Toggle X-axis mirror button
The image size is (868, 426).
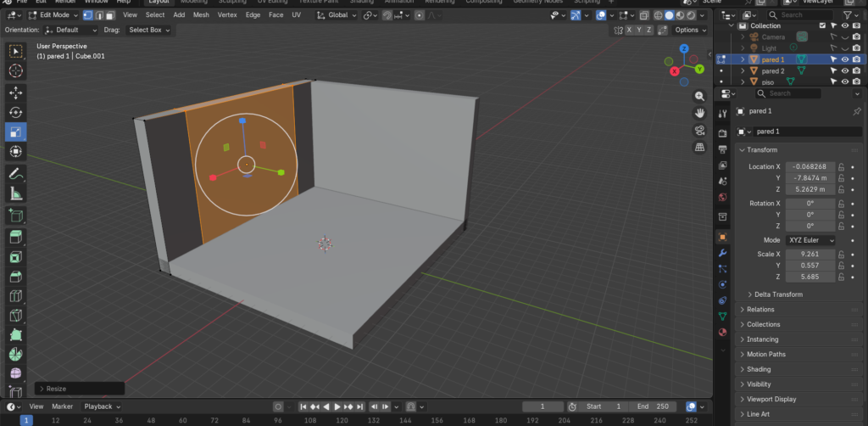630,30
